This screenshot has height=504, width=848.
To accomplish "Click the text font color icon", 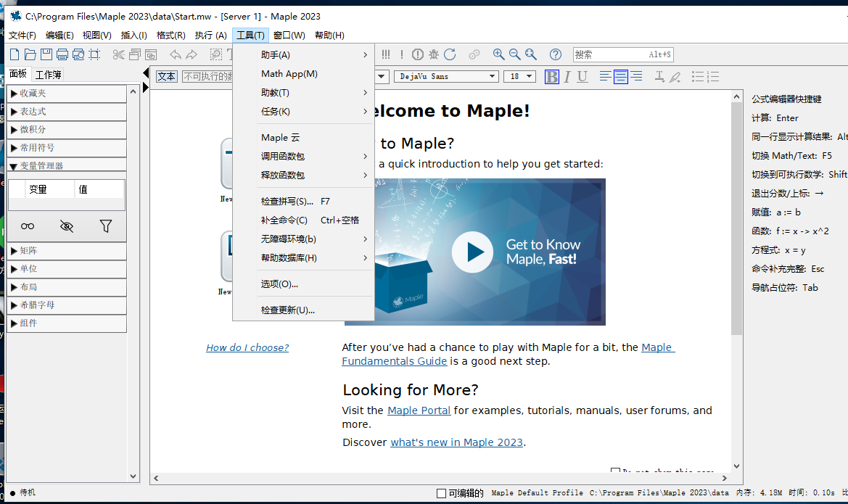I will click(659, 76).
